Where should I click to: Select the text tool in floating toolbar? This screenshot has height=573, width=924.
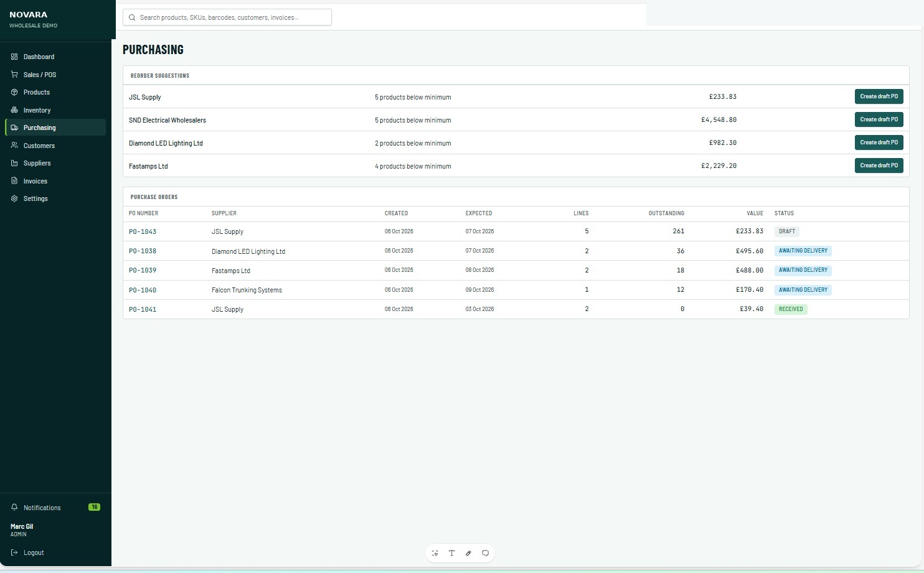[452, 553]
